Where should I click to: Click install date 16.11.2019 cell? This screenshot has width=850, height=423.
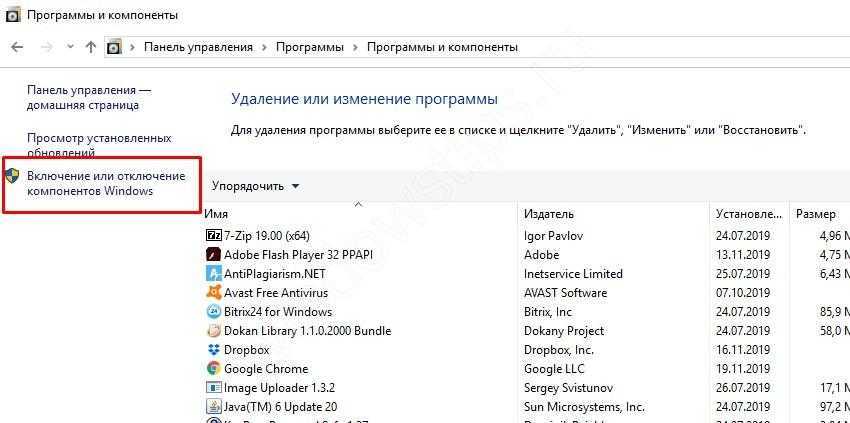pyautogui.click(x=743, y=350)
